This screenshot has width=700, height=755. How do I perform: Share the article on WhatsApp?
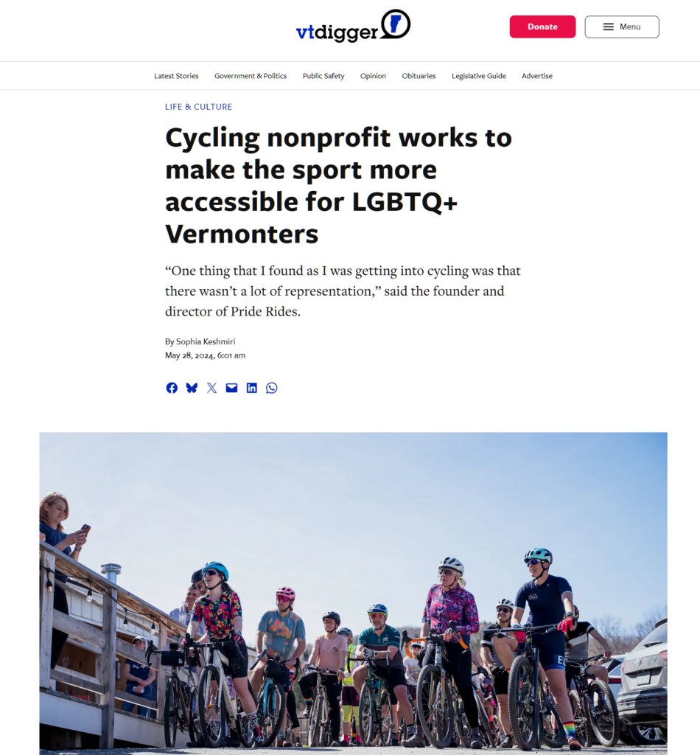[272, 388]
